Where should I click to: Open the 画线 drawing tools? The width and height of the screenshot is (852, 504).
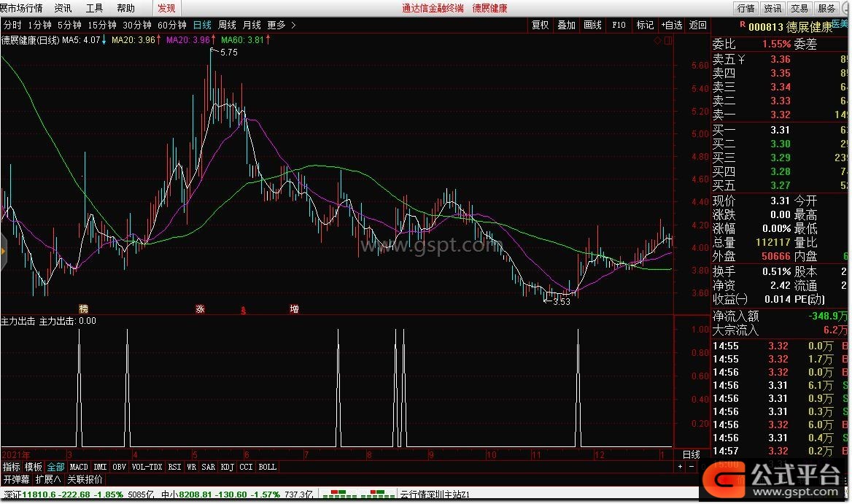(x=592, y=25)
